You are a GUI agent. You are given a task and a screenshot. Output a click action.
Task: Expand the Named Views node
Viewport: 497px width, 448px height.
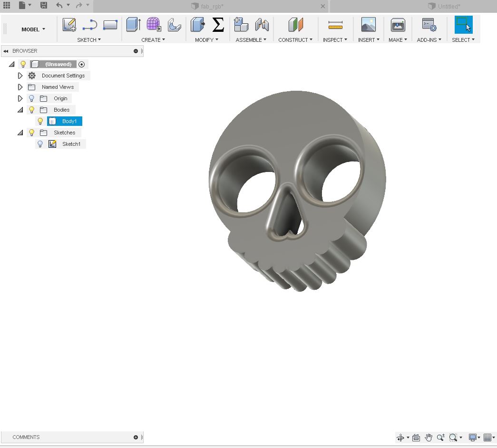[20, 87]
